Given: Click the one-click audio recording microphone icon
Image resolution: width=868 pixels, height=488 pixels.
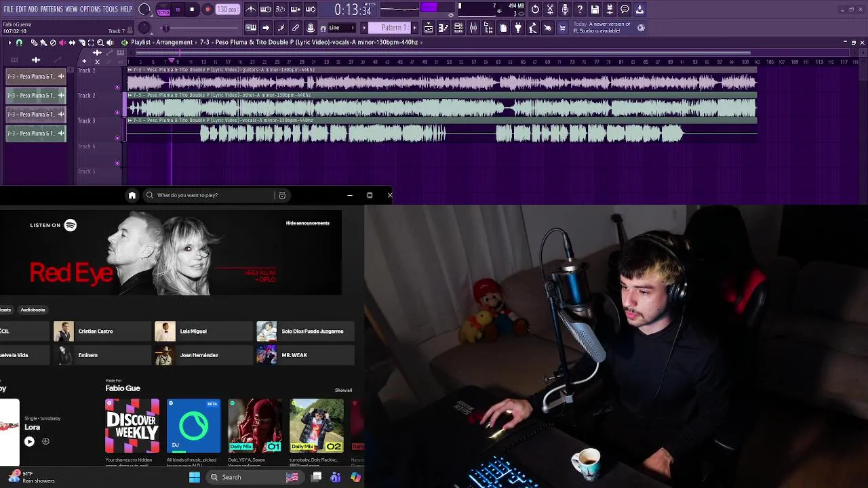Looking at the screenshot, I should pos(565,9).
